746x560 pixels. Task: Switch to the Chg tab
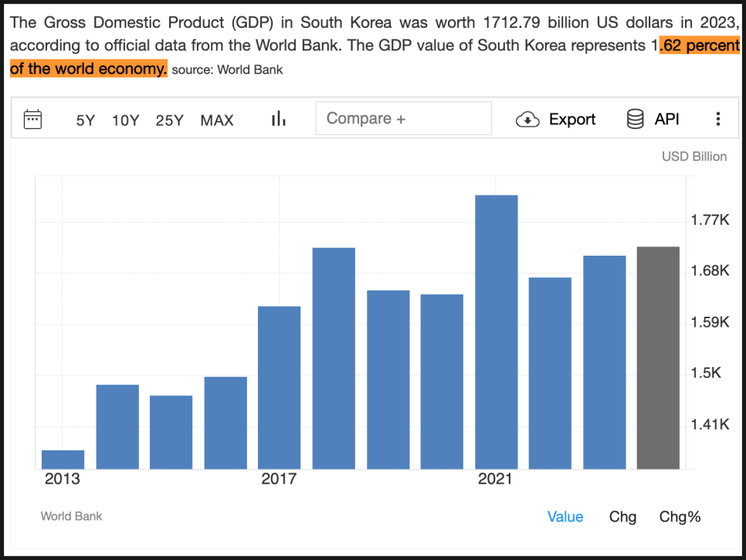tap(622, 517)
